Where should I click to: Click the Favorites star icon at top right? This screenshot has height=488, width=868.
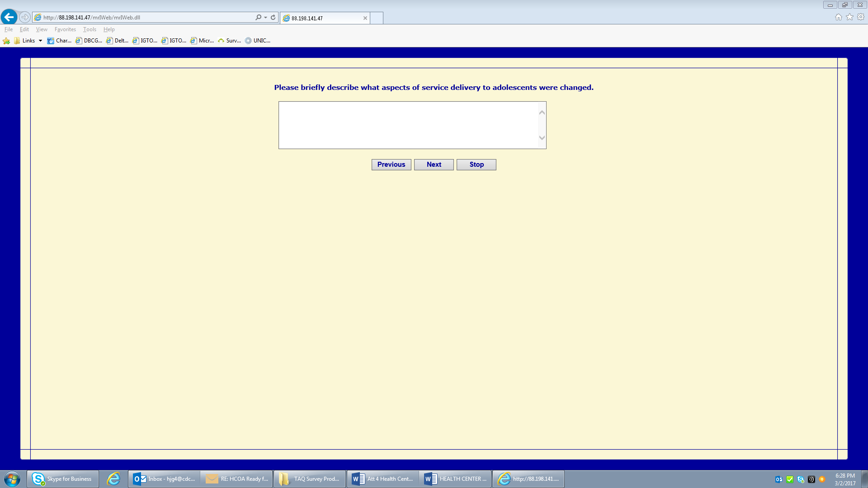click(849, 17)
